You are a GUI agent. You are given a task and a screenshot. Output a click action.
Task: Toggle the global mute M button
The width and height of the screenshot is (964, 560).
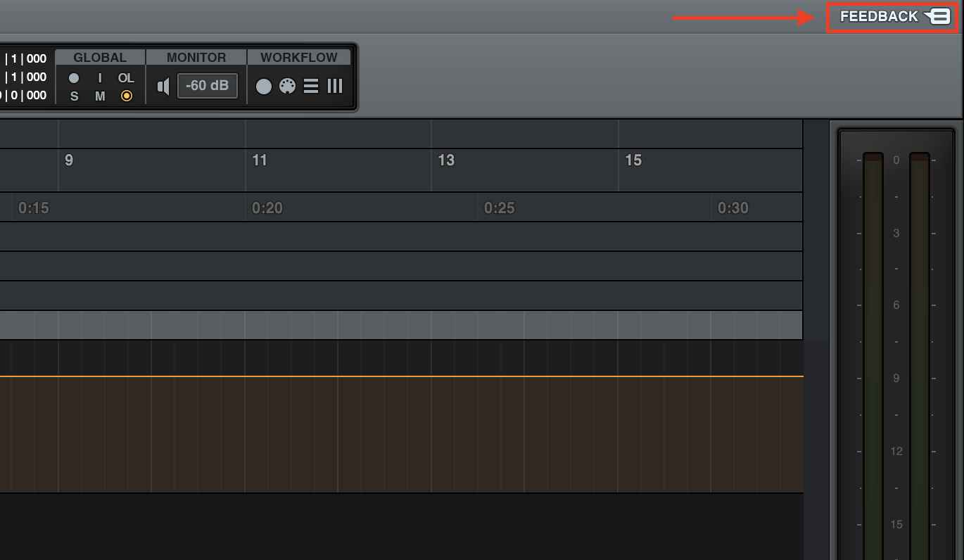(x=100, y=96)
